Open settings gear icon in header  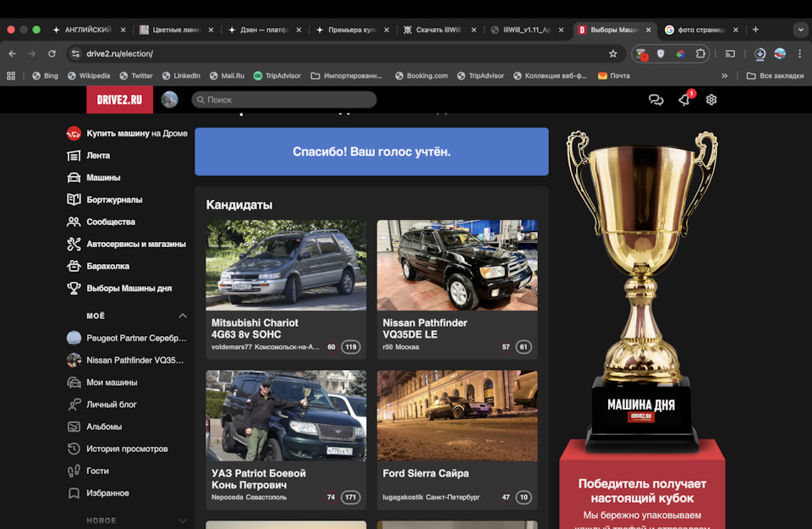click(x=711, y=100)
